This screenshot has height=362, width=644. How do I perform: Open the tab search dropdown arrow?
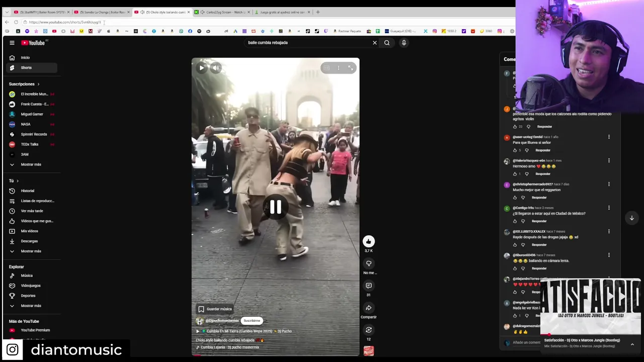tap(7, 12)
